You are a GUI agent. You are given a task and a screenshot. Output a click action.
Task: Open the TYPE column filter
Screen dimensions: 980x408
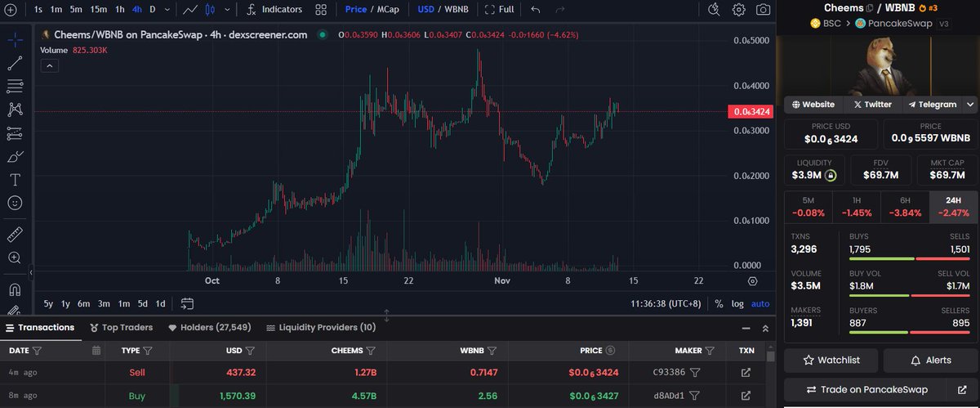(x=148, y=350)
